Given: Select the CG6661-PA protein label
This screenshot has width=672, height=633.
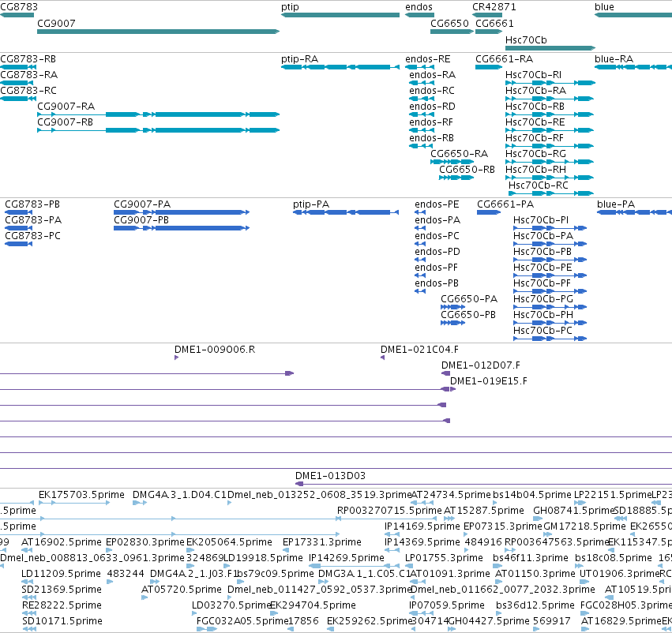Looking at the screenshot, I should [505, 204].
